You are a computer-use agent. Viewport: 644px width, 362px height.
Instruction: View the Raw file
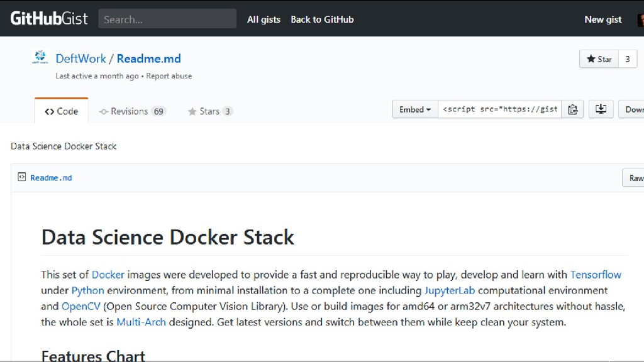[x=634, y=178]
